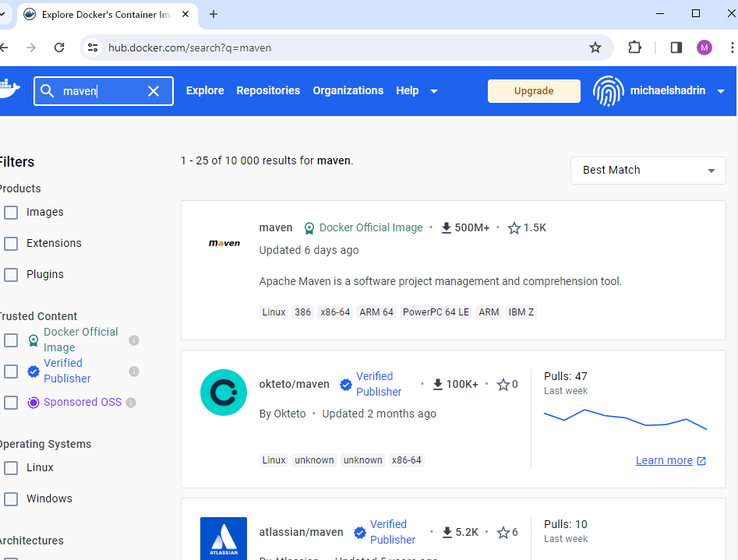Image resolution: width=738 pixels, height=560 pixels.
Task: Click the IBM Z architecture tag
Action: (521, 312)
